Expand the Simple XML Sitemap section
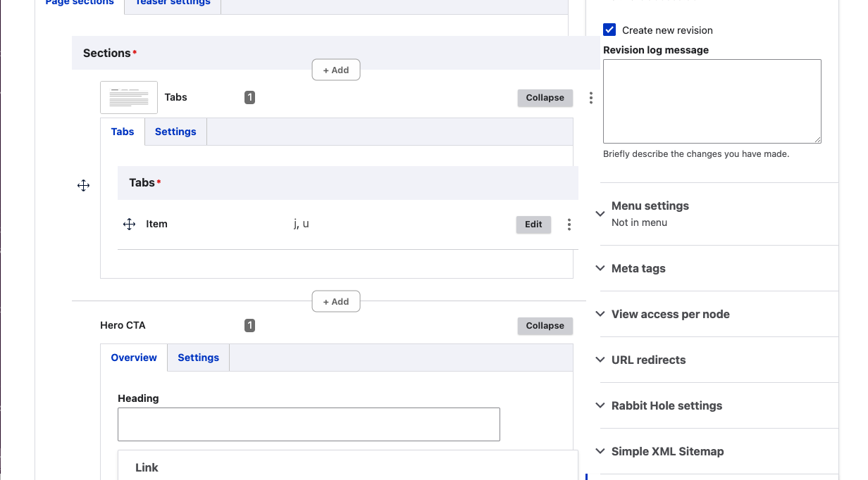The image size is (868, 480). [667, 451]
